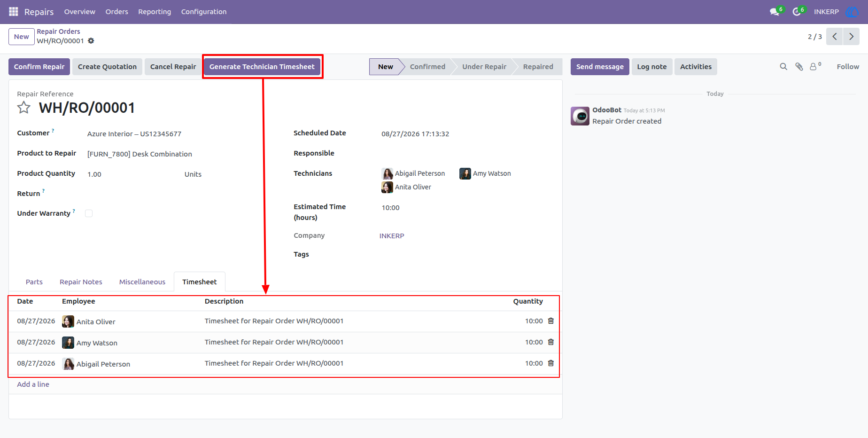Viewport: 868px width, 438px height.
Task: Switch to the Repair Notes tab
Action: [x=81, y=282]
